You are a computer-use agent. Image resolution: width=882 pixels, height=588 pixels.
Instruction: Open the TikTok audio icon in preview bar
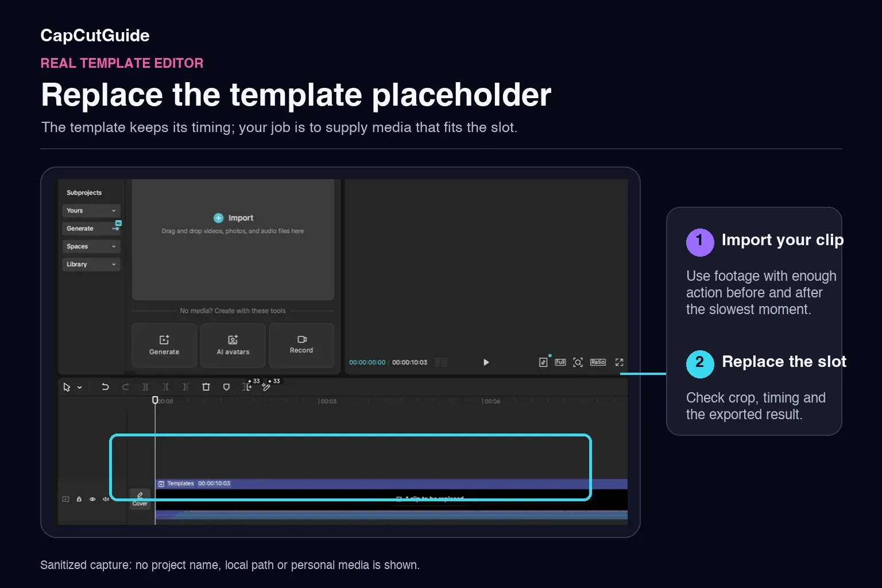pyautogui.click(x=543, y=362)
